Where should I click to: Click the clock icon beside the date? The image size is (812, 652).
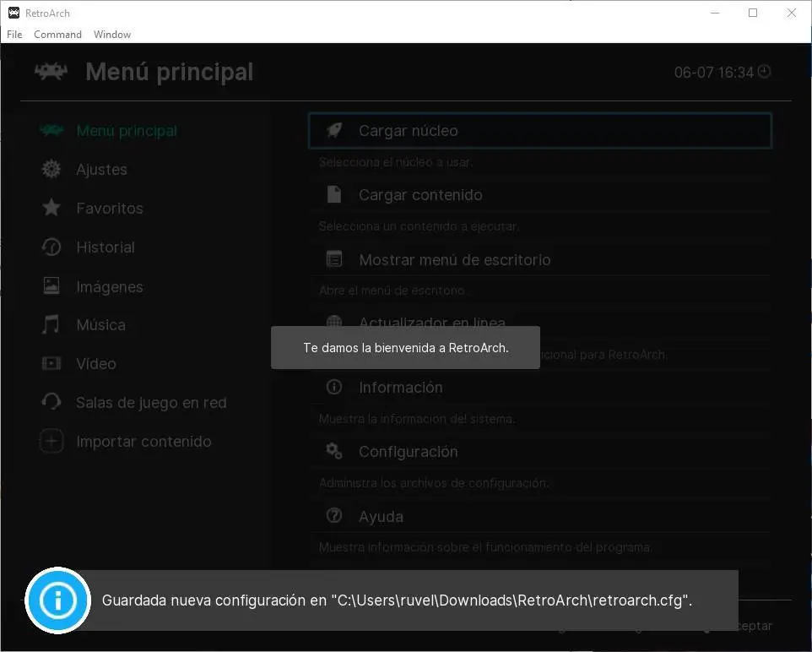[x=765, y=71]
